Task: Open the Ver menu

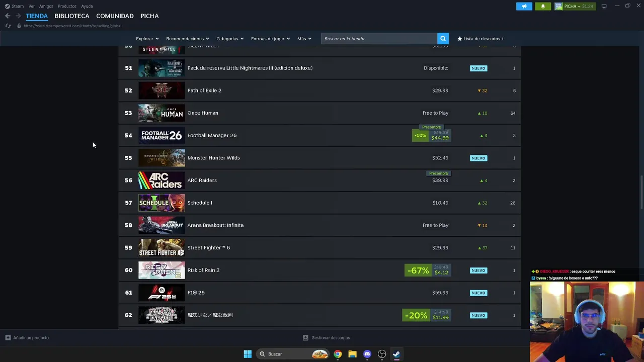Action: click(x=32, y=6)
